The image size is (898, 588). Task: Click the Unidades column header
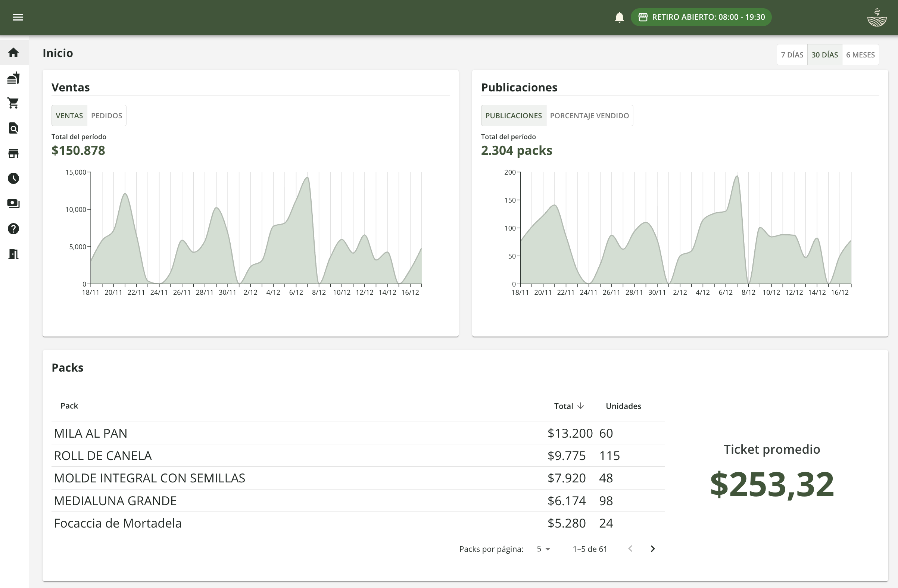pos(623,406)
